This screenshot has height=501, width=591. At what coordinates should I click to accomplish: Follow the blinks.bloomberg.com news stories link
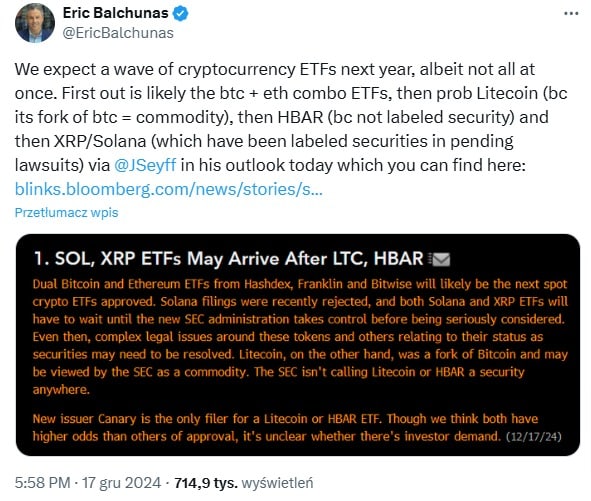168,189
